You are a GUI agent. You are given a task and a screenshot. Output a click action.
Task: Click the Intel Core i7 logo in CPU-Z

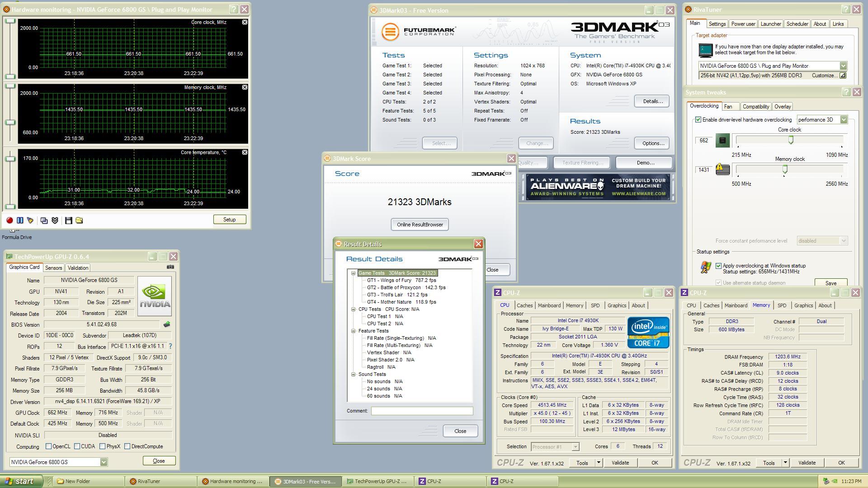click(x=648, y=333)
